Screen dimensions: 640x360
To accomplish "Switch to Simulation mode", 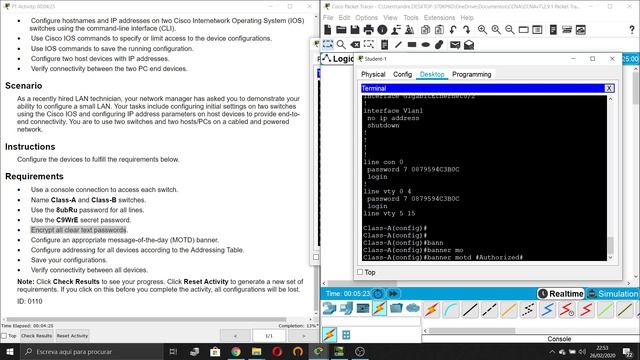I will (613, 293).
